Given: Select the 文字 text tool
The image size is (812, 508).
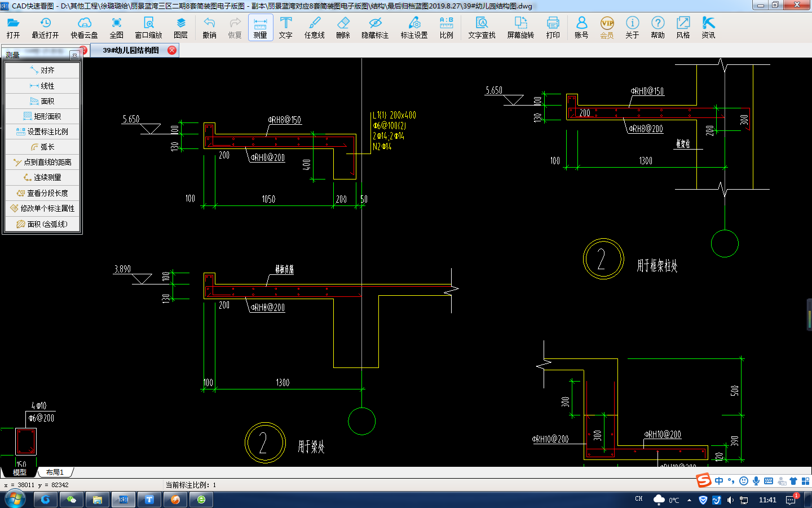Looking at the screenshot, I should click(x=286, y=28).
